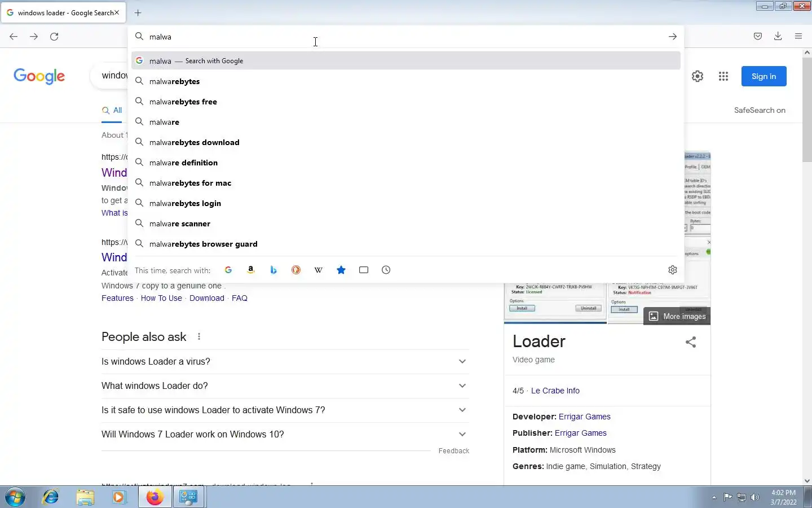Click into the address bar text 'malwa'
This screenshot has width=812, height=508.
[x=160, y=37]
